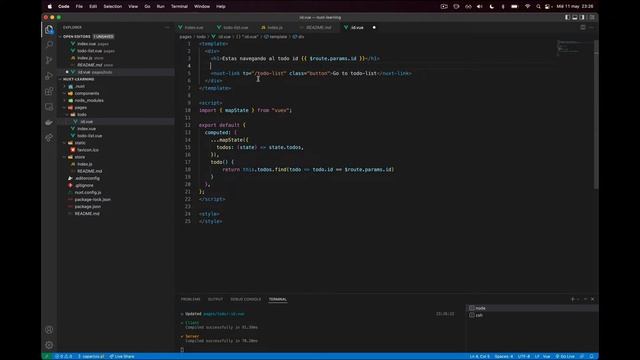
Task: Switch to the index.js editor tab
Action: tap(274, 27)
